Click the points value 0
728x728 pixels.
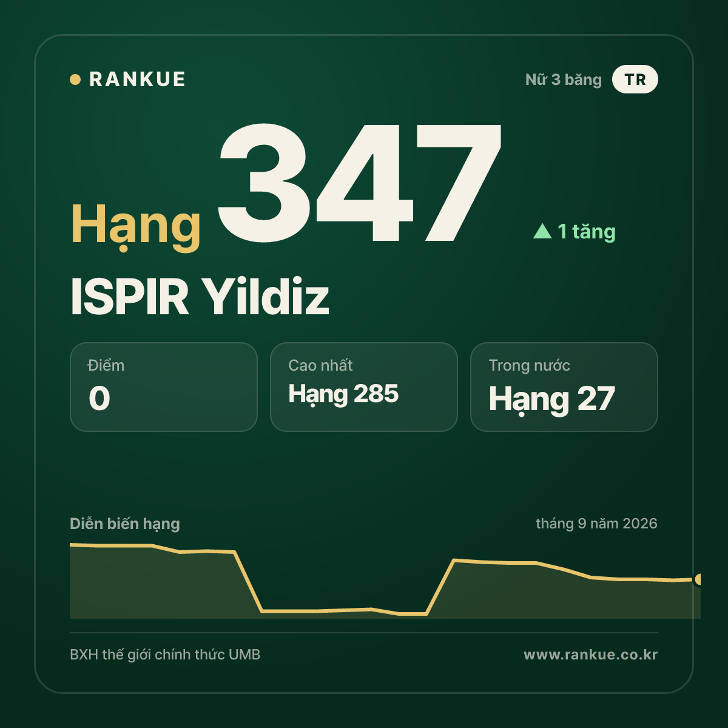(99, 399)
